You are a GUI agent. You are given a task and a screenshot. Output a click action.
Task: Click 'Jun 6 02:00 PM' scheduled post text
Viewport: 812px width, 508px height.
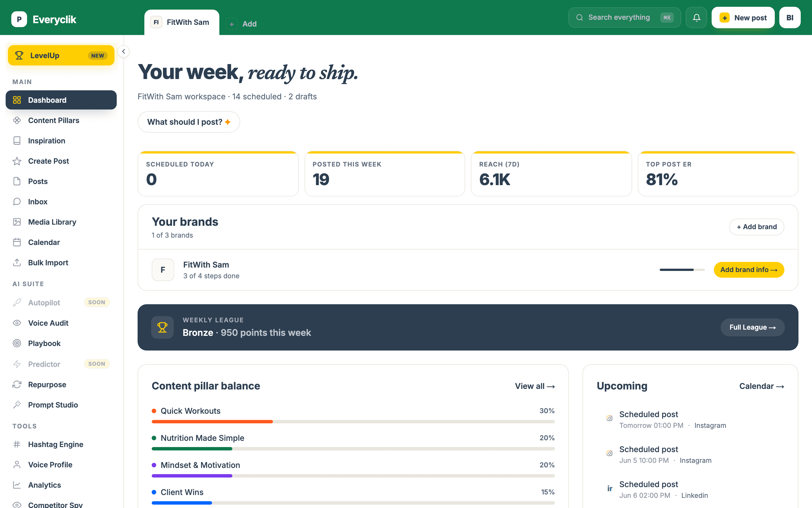(x=645, y=496)
